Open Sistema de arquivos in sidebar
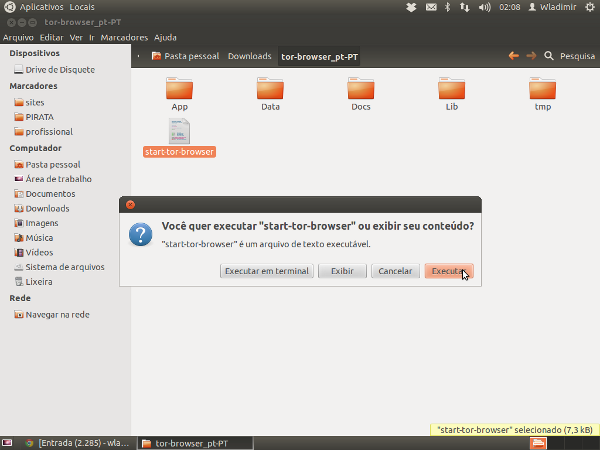 59,267
